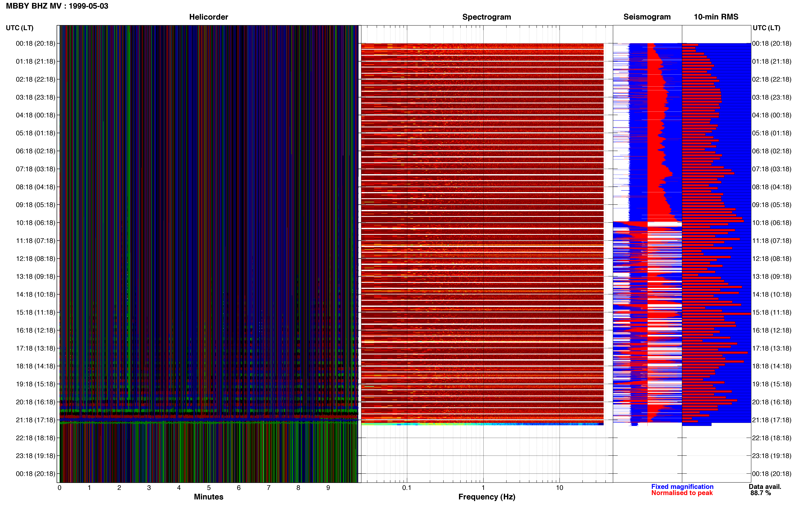Click the right '01:18 (21:18)' time label
Viewport: 812px width, 508px height.
(772, 61)
